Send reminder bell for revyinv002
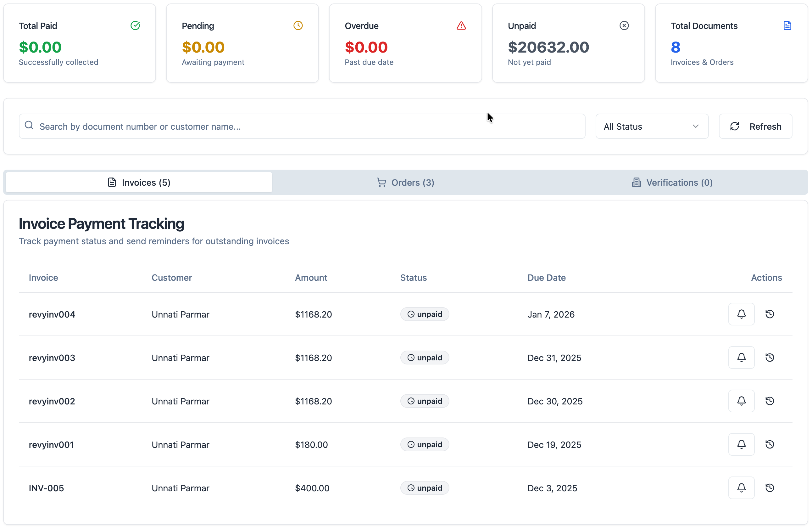 click(741, 401)
